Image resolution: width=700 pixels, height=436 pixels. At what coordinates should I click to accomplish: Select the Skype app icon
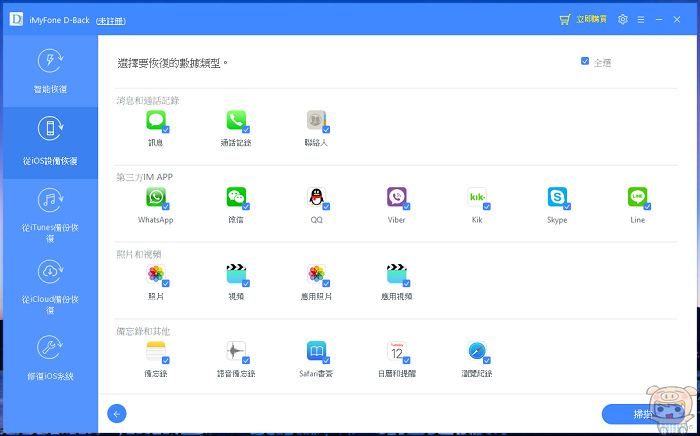(557, 197)
